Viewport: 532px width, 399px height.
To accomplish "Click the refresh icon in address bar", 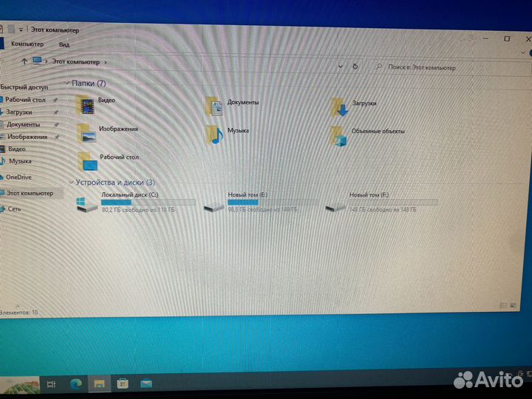I will click(355, 66).
